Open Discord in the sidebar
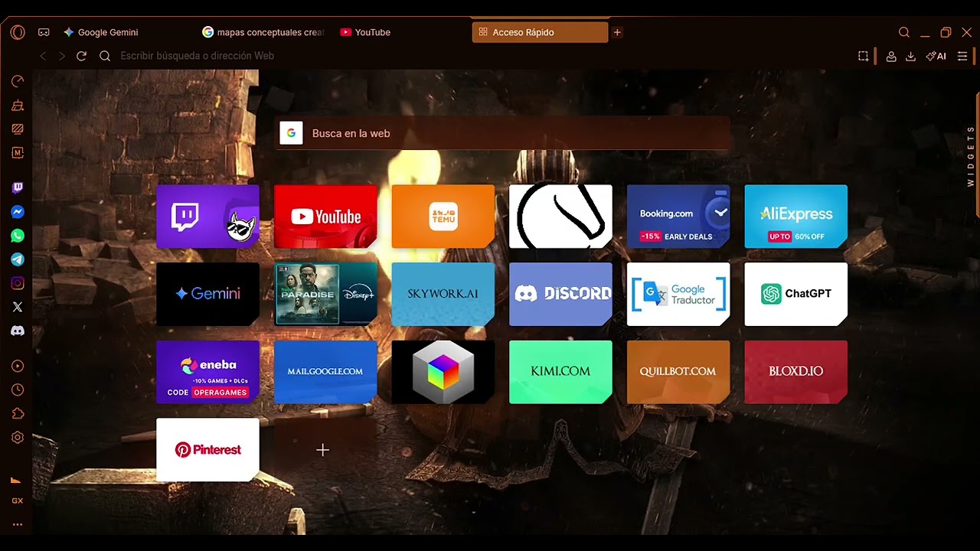 point(18,331)
